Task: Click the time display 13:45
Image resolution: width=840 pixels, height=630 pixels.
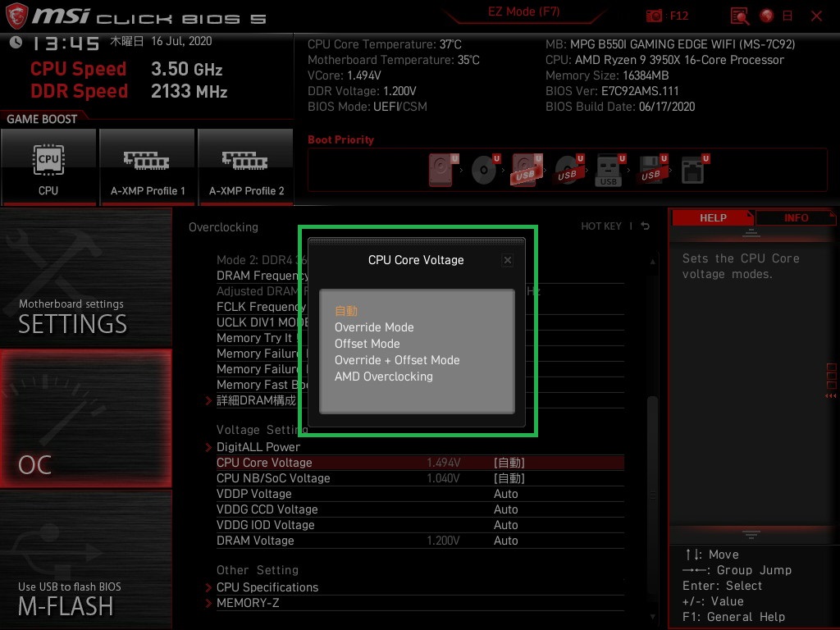Action: point(66,43)
